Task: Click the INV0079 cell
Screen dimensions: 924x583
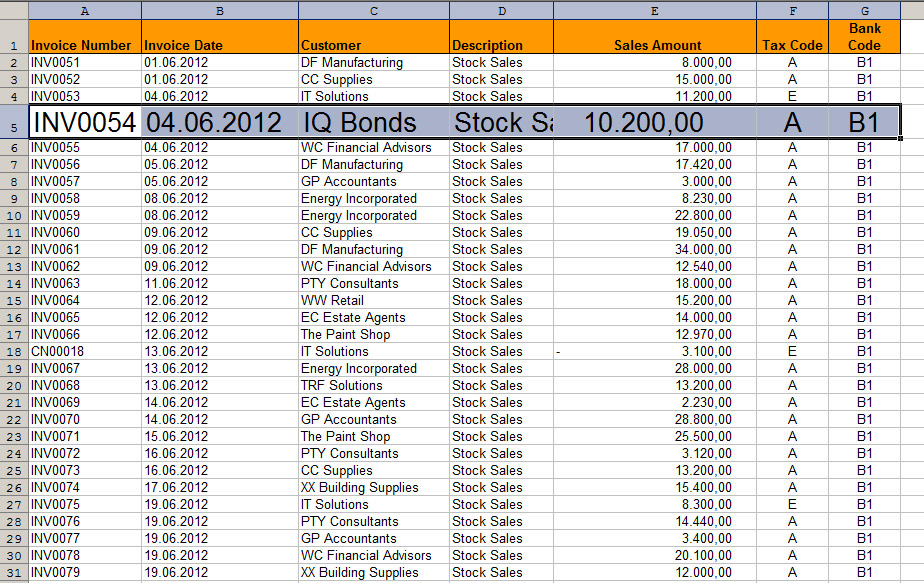Action: pyautogui.click(x=85, y=572)
